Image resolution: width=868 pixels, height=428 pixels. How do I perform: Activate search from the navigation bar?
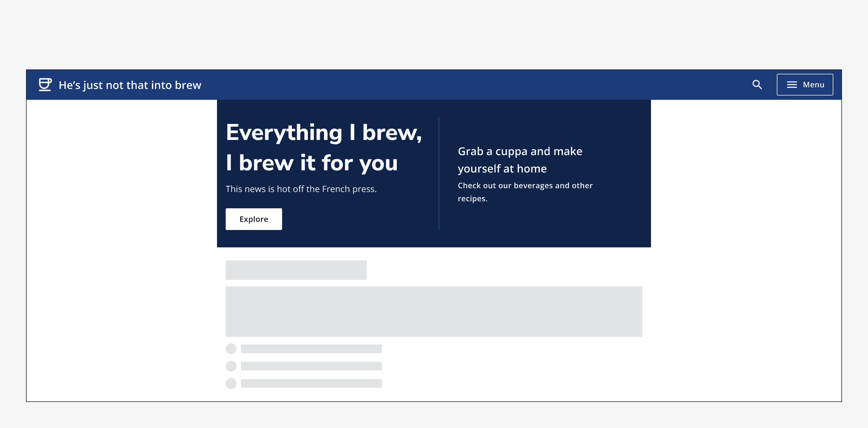757,85
